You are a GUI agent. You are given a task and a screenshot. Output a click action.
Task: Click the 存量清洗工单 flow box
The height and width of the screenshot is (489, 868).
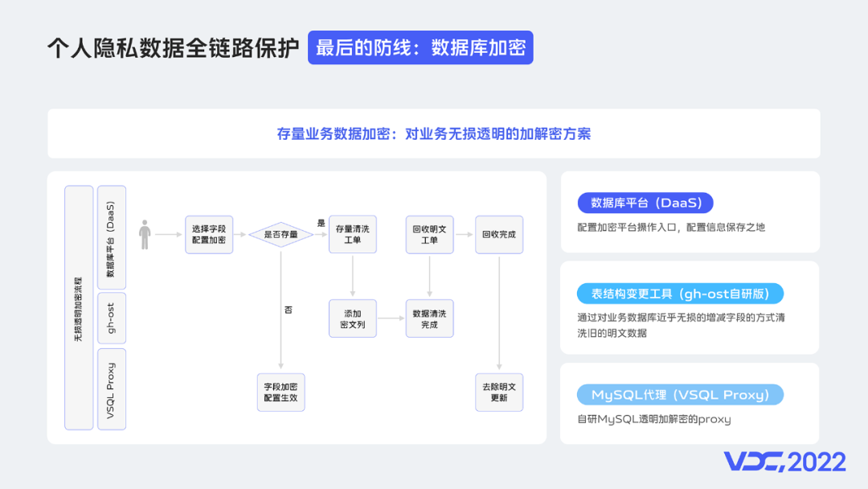tap(352, 235)
